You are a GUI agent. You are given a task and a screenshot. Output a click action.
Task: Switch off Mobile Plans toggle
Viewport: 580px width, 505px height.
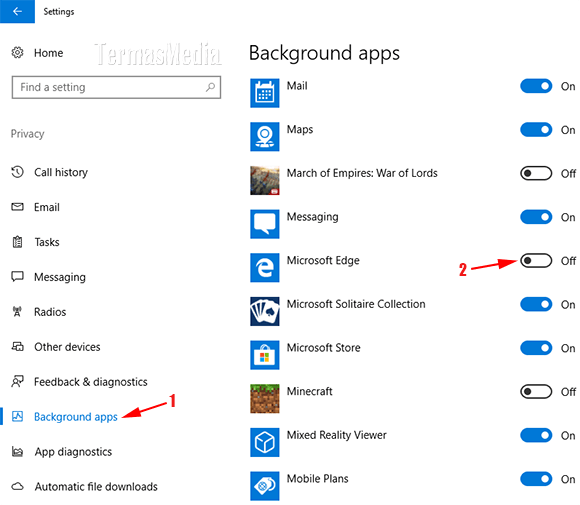(x=536, y=479)
